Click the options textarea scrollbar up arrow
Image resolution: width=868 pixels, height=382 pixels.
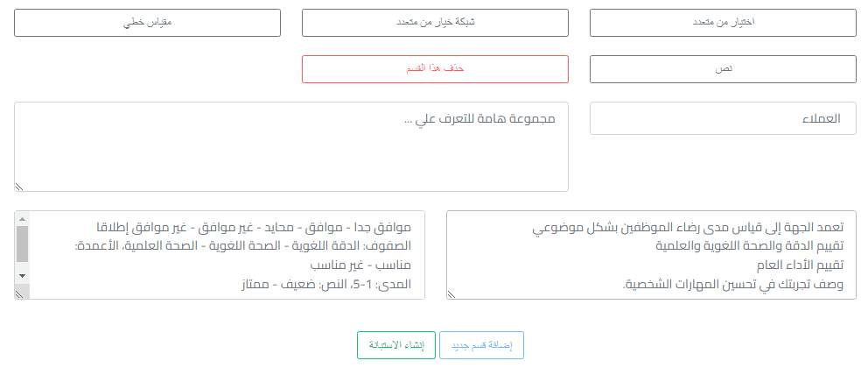[x=22, y=218]
